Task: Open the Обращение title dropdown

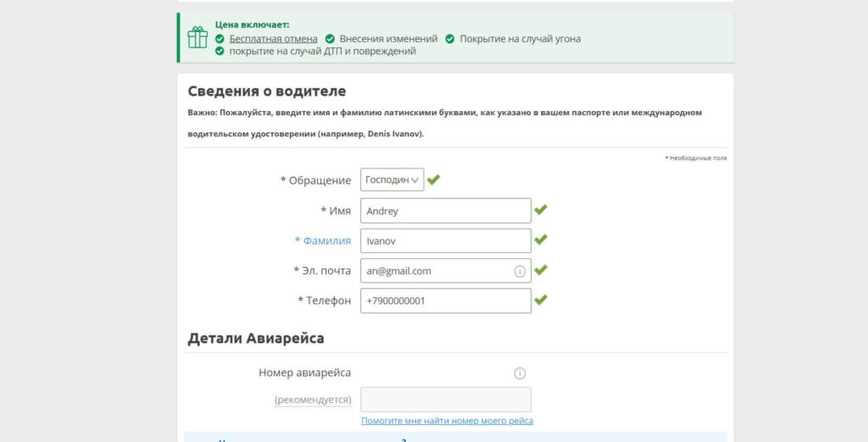Action: (392, 180)
